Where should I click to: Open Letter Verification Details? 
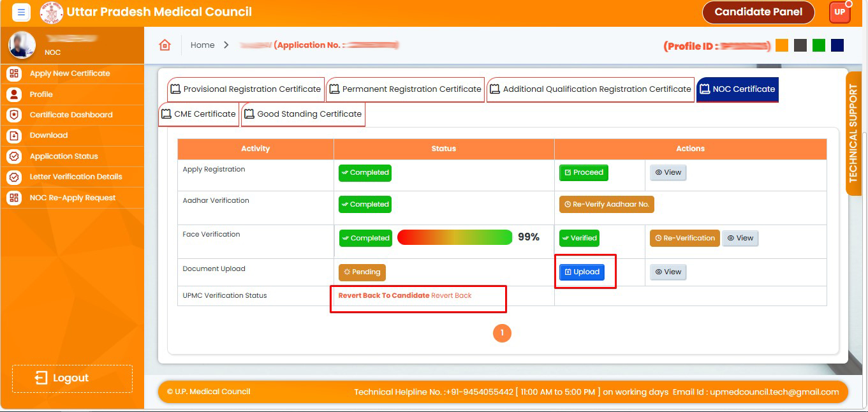tap(75, 177)
